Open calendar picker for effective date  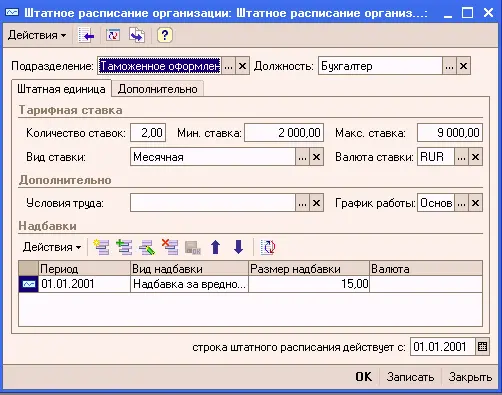click(x=482, y=347)
